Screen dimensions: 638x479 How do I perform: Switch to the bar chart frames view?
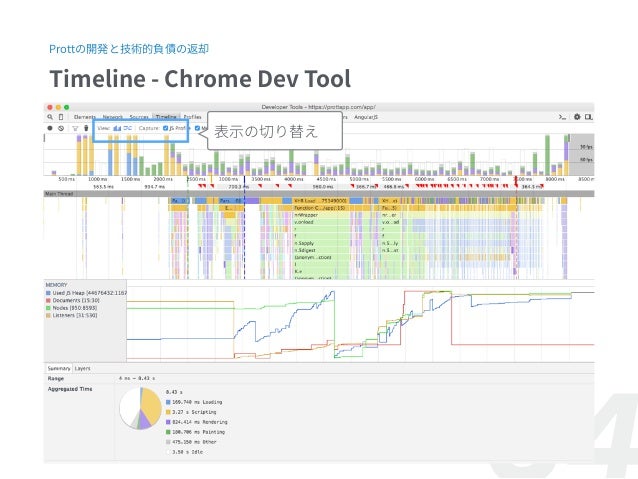(x=117, y=128)
